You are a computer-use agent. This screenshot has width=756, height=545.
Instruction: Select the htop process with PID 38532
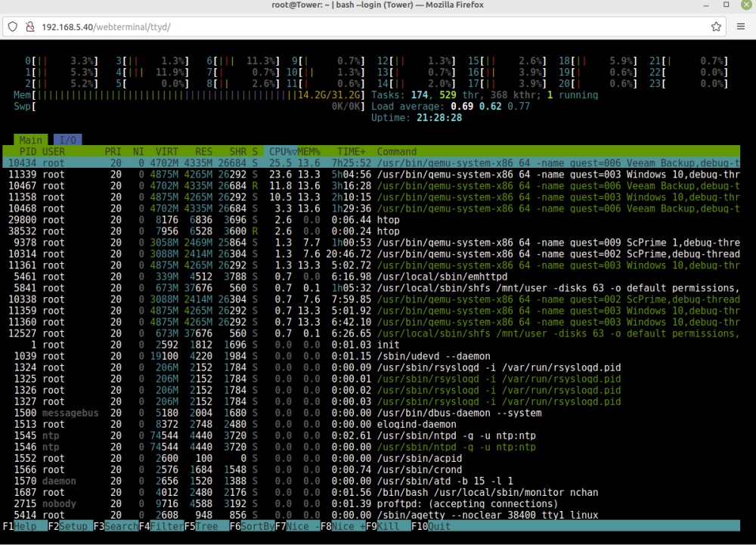pos(371,231)
